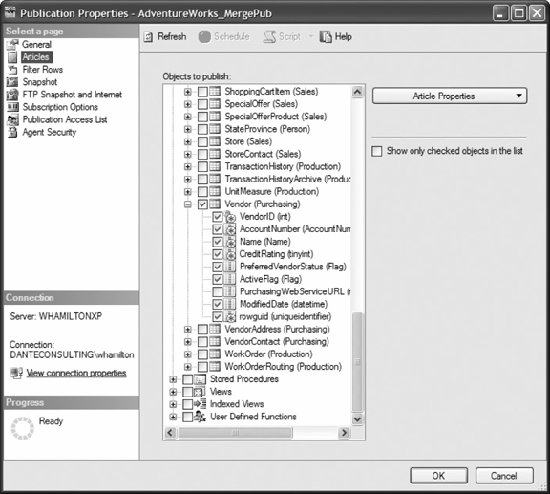Click the rowguid column icon
550x494 pixels.
[x=230, y=317]
